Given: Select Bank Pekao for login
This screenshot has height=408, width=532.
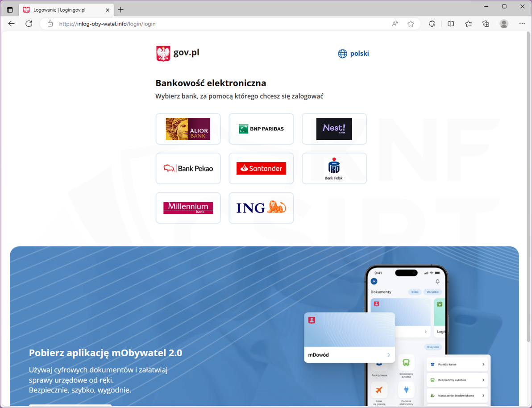Looking at the screenshot, I should pyautogui.click(x=188, y=168).
